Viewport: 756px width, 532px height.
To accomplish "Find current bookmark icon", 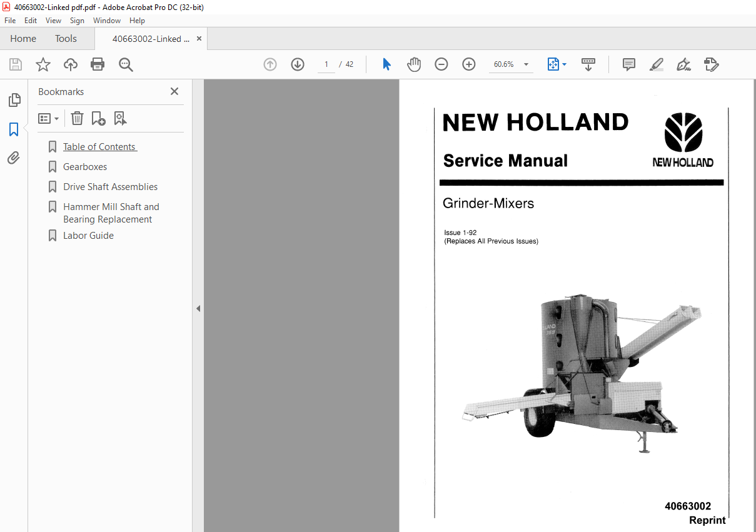I will (120, 118).
